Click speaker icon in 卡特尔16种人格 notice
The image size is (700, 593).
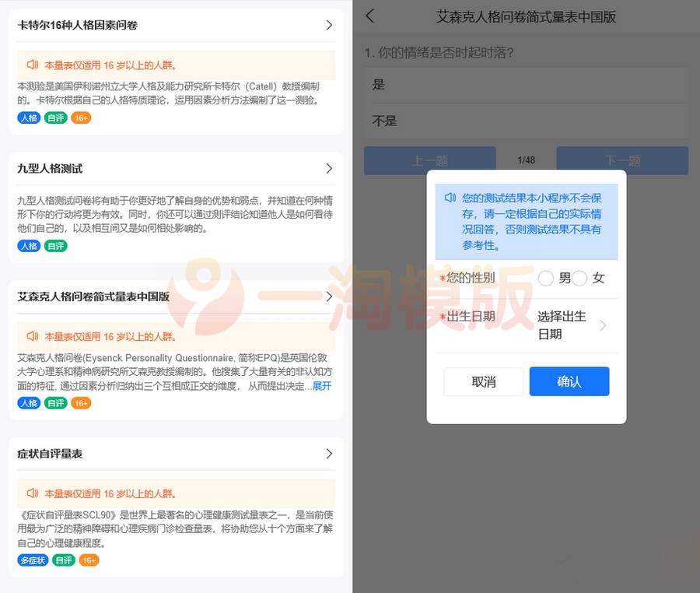point(33,65)
